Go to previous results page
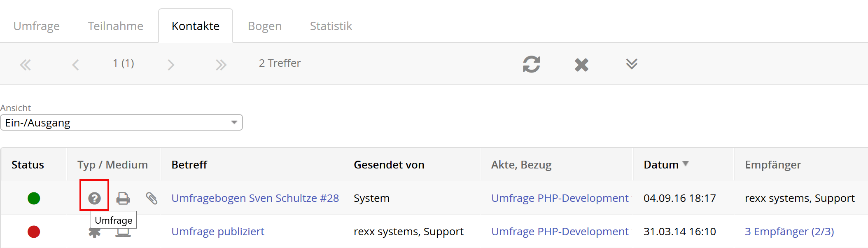 pyautogui.click(x=75, y=65)
